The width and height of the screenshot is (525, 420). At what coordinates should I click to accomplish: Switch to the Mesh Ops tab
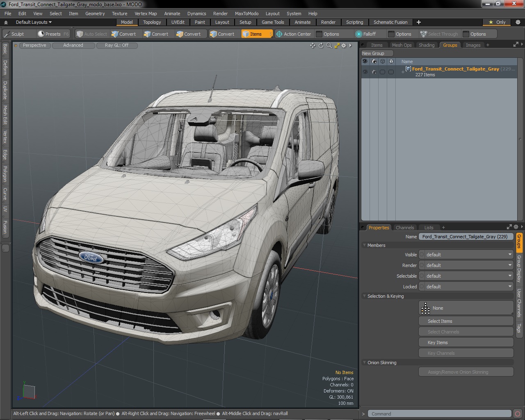(402, 45)
